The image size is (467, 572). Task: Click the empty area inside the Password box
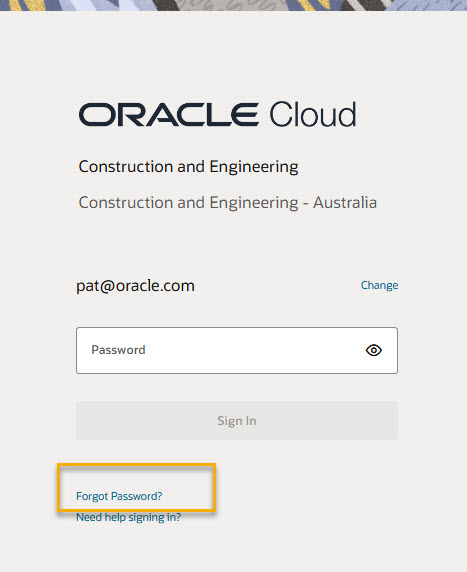point(252,350)
